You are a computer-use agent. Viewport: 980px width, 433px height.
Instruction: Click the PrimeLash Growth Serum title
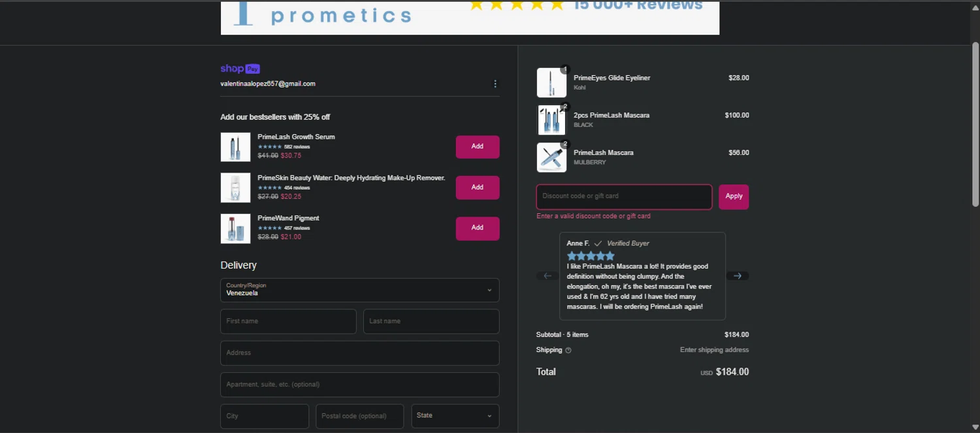pyautogui.click(x=296, y=137)
